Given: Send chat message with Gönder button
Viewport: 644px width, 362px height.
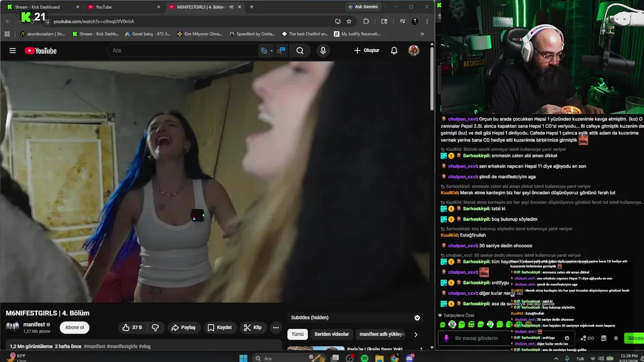Looking at the screenshot, I should 634,338.
